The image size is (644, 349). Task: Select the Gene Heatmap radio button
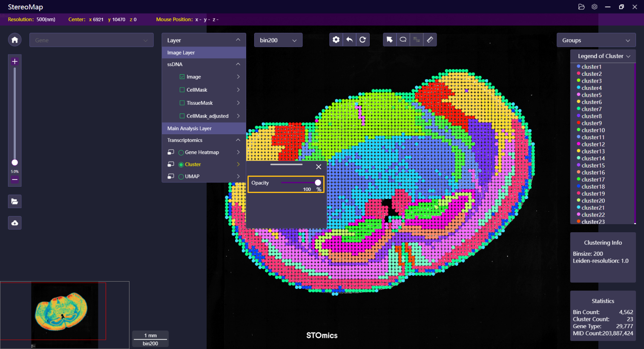pyautogui.click(x=181, y=153)
